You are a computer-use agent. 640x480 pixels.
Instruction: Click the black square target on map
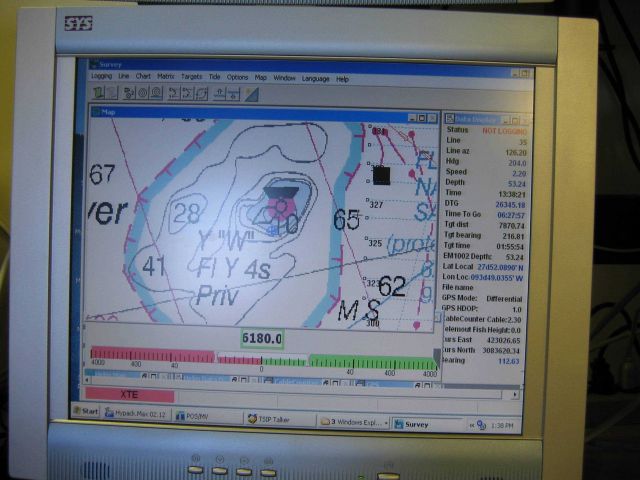[x=382, y=176]
